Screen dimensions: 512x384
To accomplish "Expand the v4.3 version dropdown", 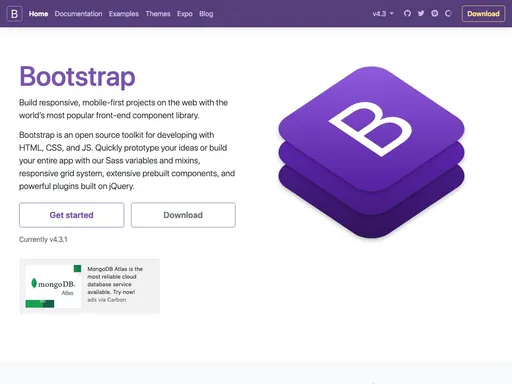I will (x=383, y=14).
